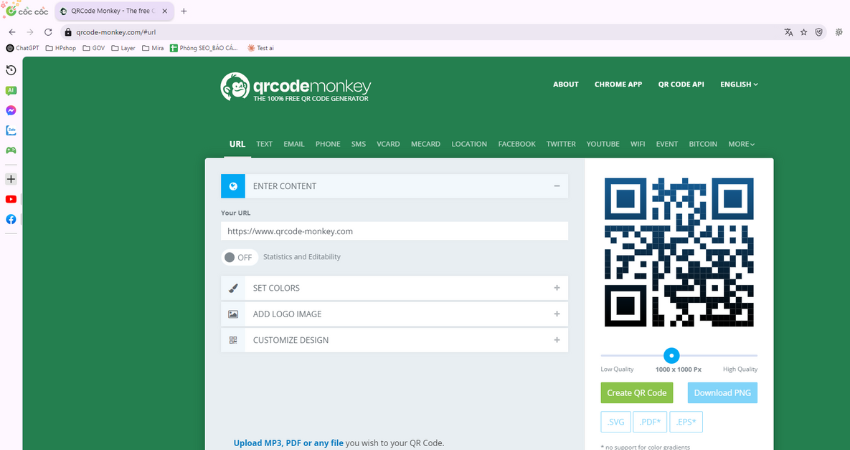Click the Cốc Cốc browser logo
The image size is (850, 450).
[27, 10]
